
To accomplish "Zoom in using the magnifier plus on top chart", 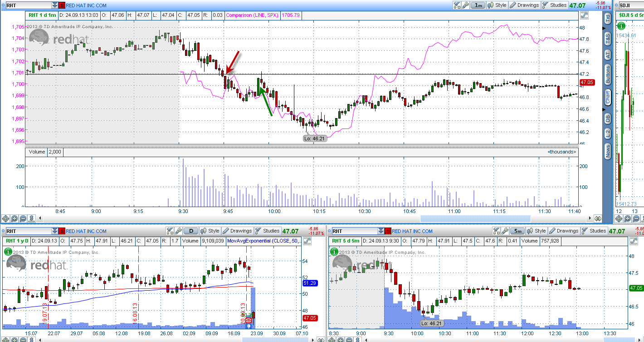I will (14, 218).
